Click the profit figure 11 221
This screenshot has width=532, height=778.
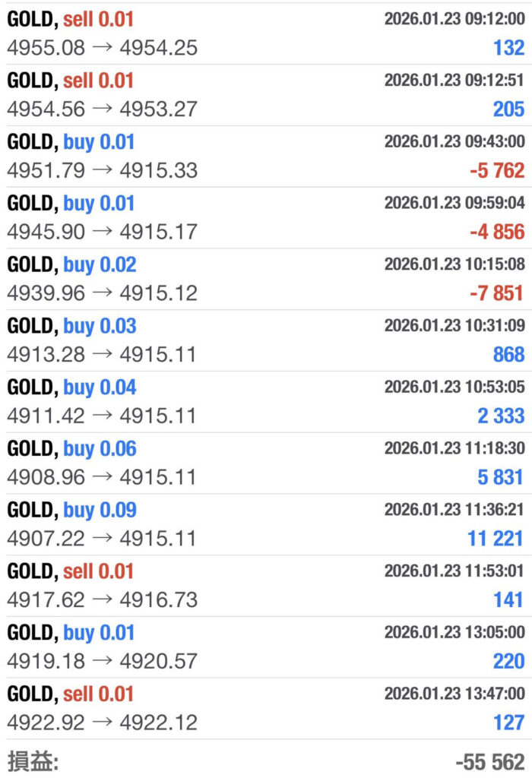(x=496, y=539)
